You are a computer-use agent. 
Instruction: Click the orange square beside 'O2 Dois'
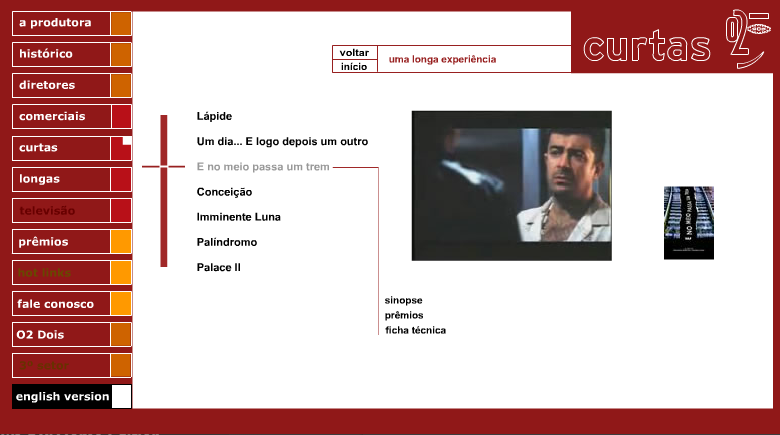(121, 335)
